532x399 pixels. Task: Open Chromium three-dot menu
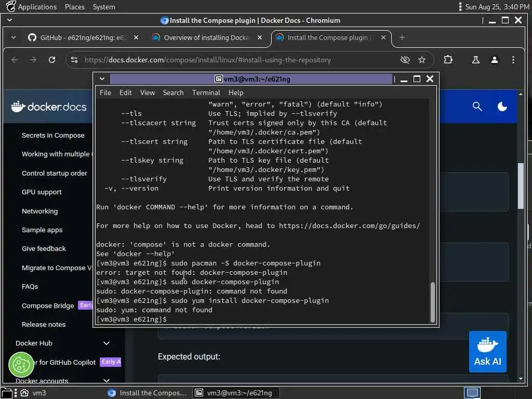pos(513,60)
